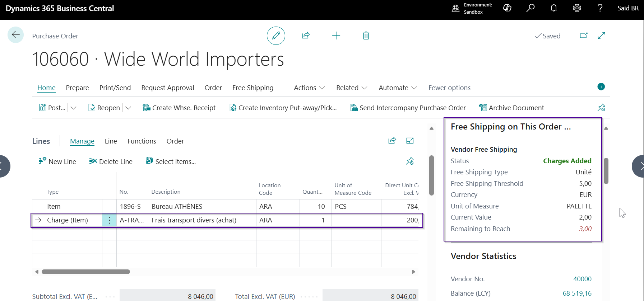Image resolution: width=644 pixels, height=301 pixels.
Task: Share the purchase order via header icon
Action: pyautogui.click(x=306, y=36)
